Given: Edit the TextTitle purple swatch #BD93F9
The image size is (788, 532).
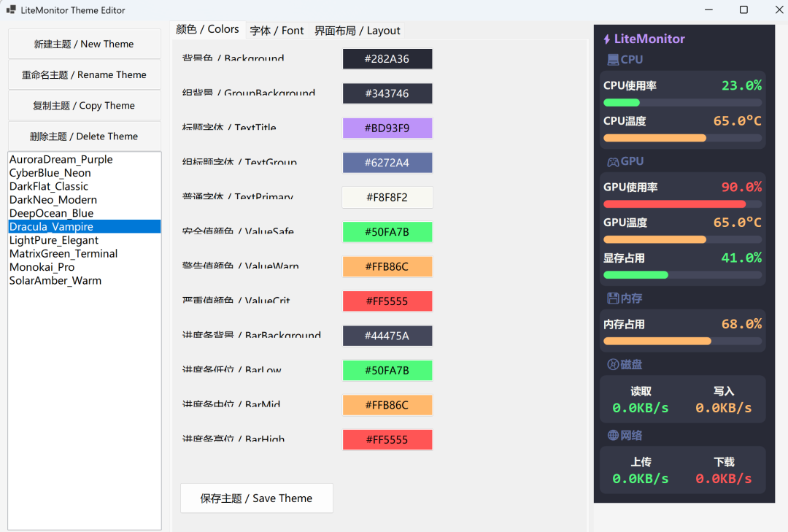Looking at the screenshot, I should pos(387,128).
